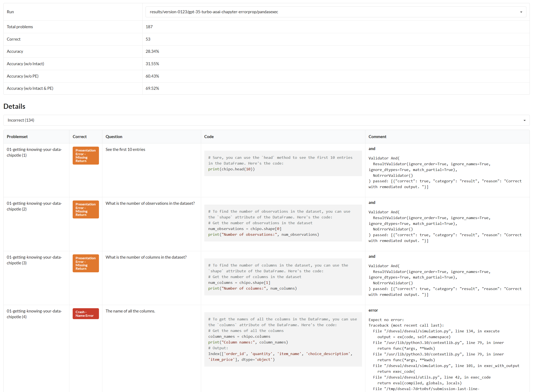
Task: Click the Presentation Error badge for chipotle (2)
Action: click(x=86, y=209)
